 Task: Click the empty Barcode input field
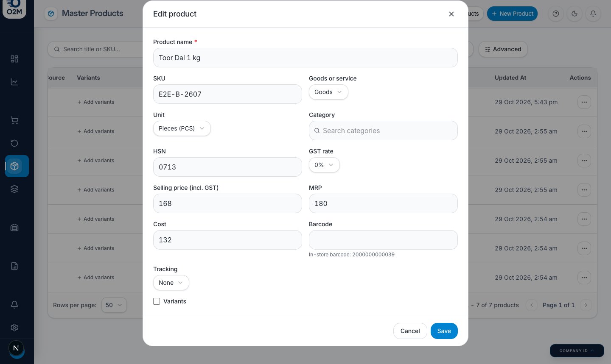383,240
